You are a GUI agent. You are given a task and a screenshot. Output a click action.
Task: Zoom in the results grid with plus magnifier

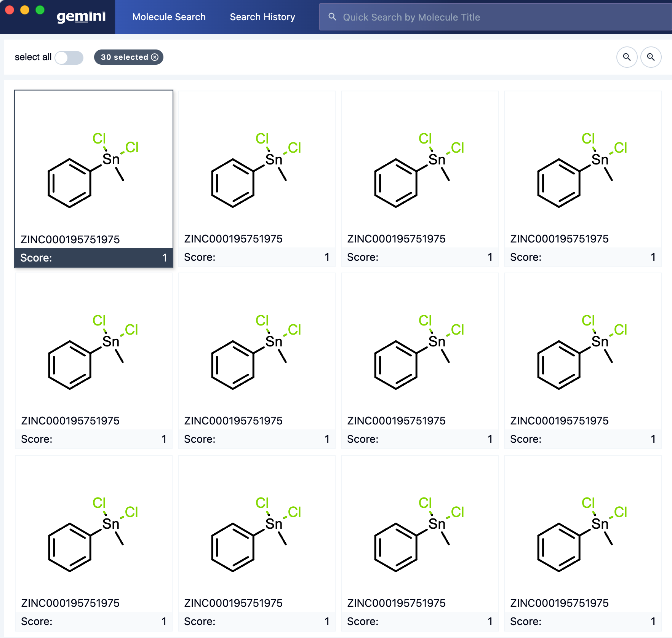[x=651, y=57]
